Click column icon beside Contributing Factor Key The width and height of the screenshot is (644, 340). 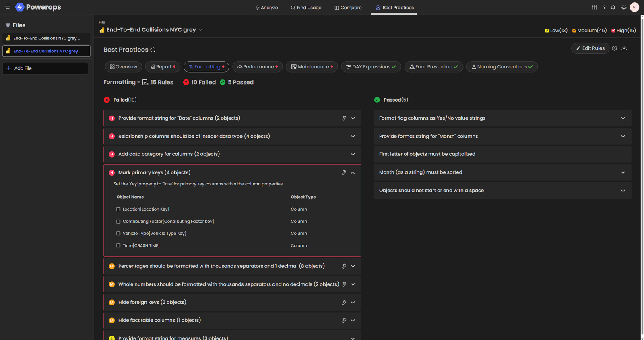click(118, 221)
